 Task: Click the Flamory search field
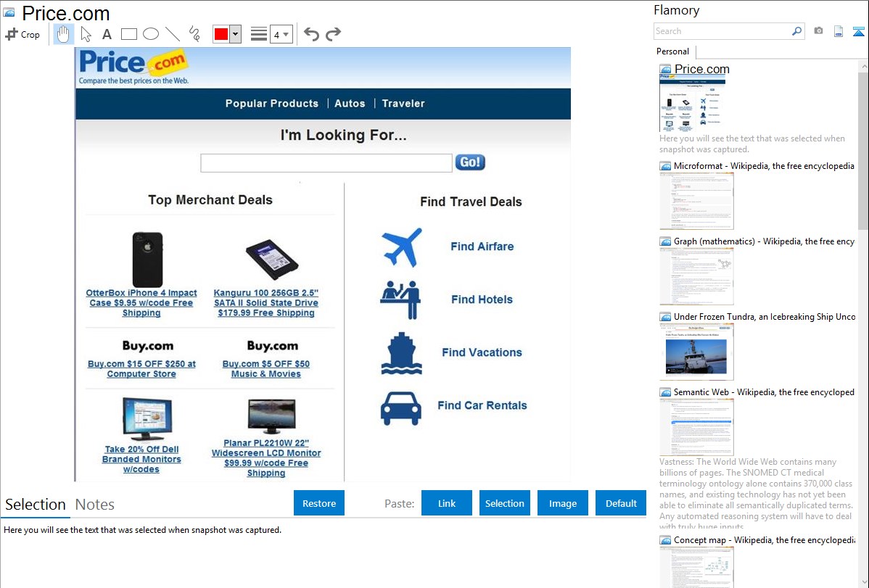tap(722, 31)
